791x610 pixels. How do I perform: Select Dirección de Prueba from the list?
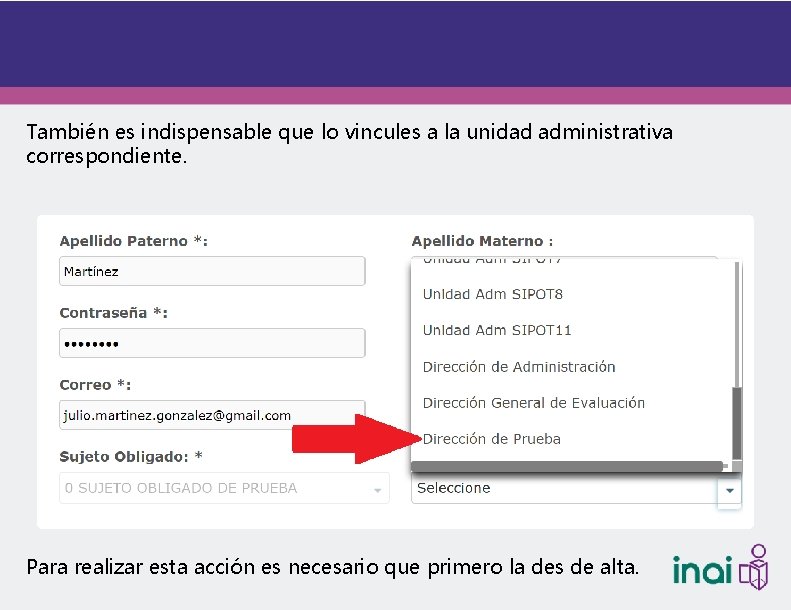(491, 439)
